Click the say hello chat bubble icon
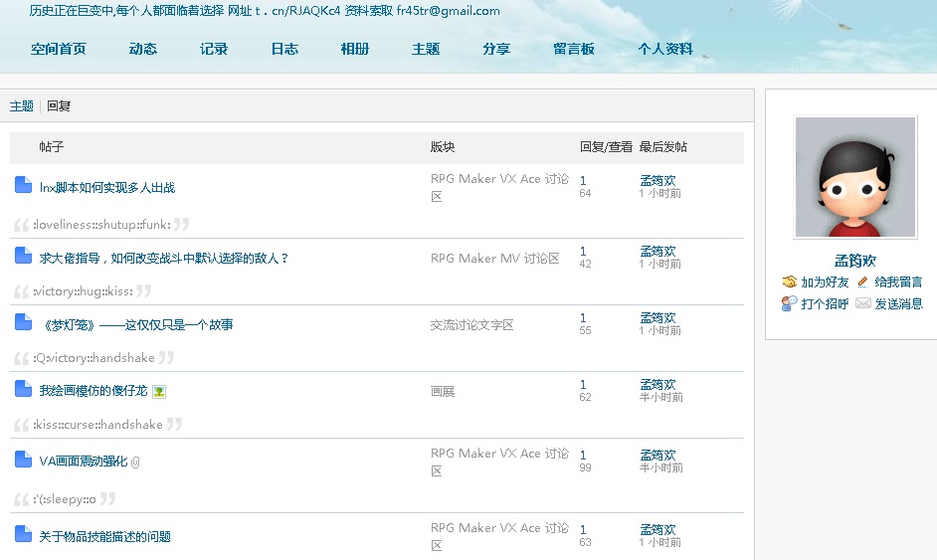Screen dimensions: 937x560 790,303
